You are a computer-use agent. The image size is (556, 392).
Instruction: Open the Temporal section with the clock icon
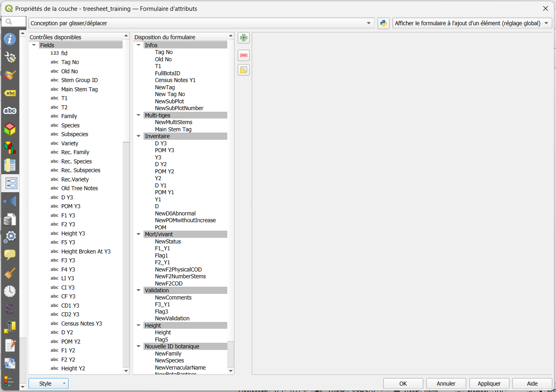[x=10, y=291]
